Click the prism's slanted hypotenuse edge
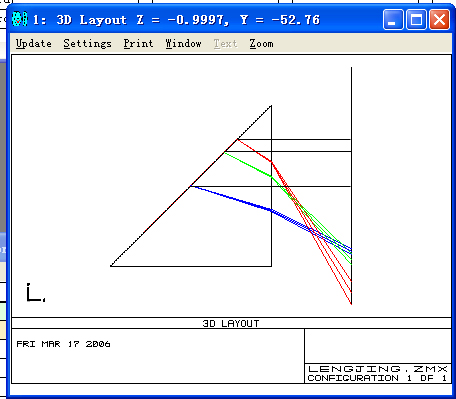This screenshot has height=399, width=456. tap(191, 186)
